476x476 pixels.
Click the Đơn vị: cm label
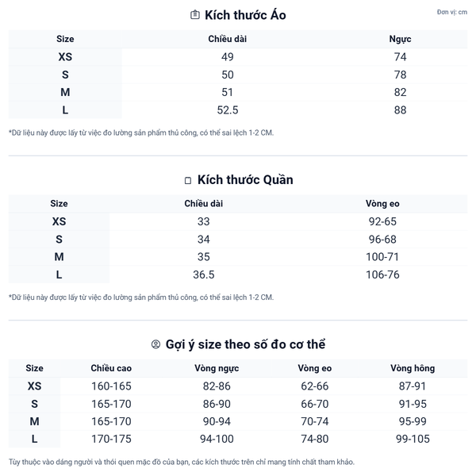[451, 13]
